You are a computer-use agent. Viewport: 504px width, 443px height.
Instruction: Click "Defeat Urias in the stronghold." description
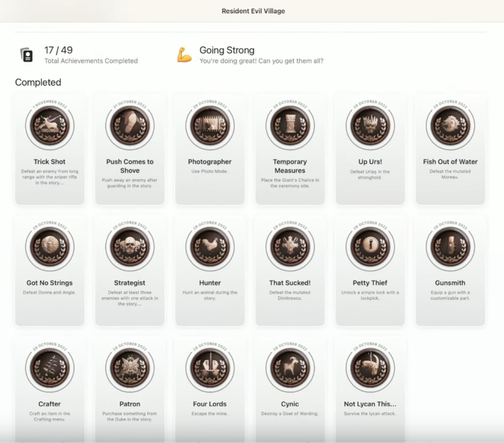(x=370, y=175)
